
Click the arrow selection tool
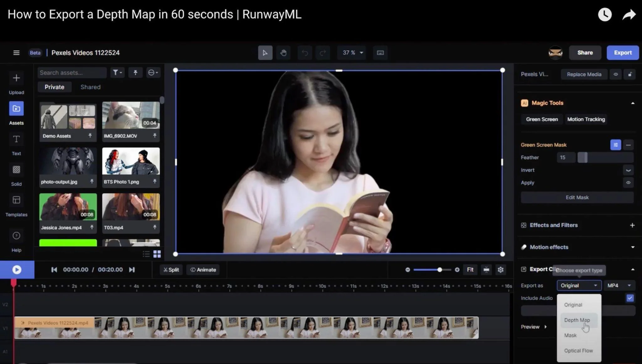(265, 53)
